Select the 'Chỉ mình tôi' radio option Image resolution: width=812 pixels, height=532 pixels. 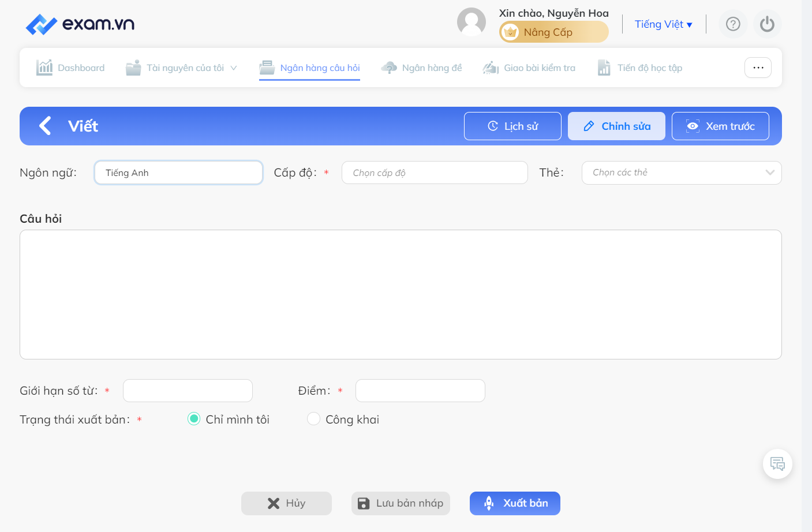click(194, 419)
